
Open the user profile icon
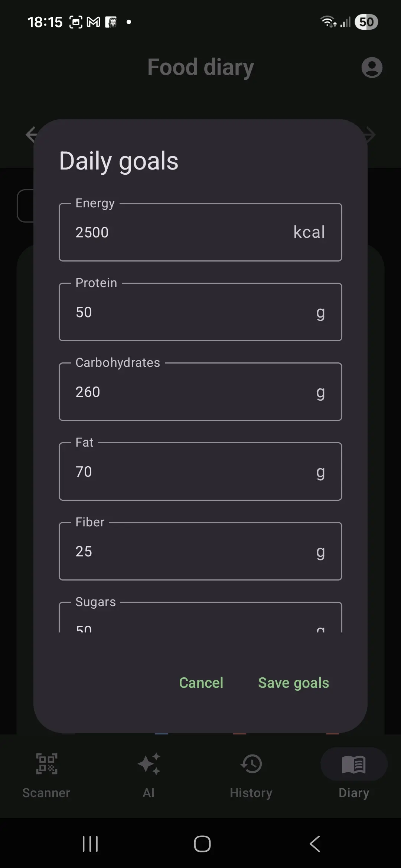click(x=372, y=68)
